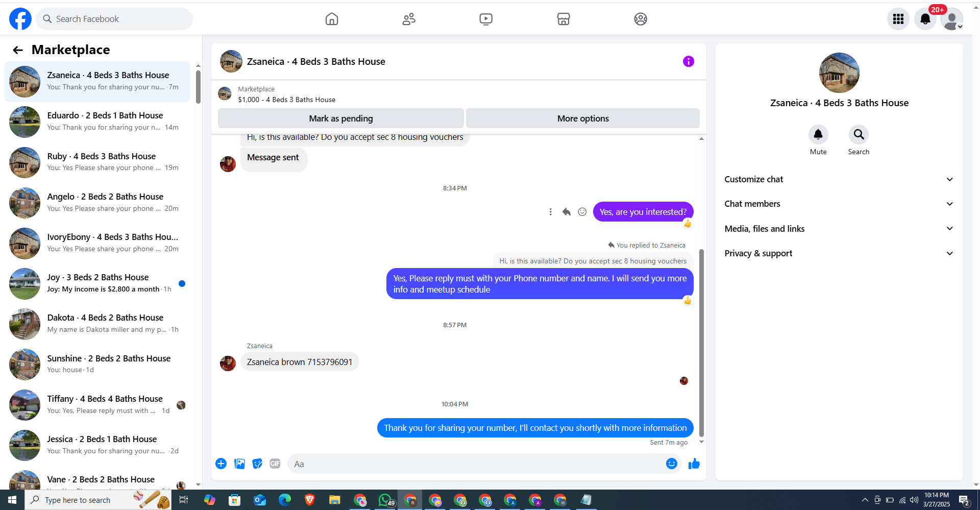Choose a sticker icon
980x510 pixels.
[x=257, y=464]
